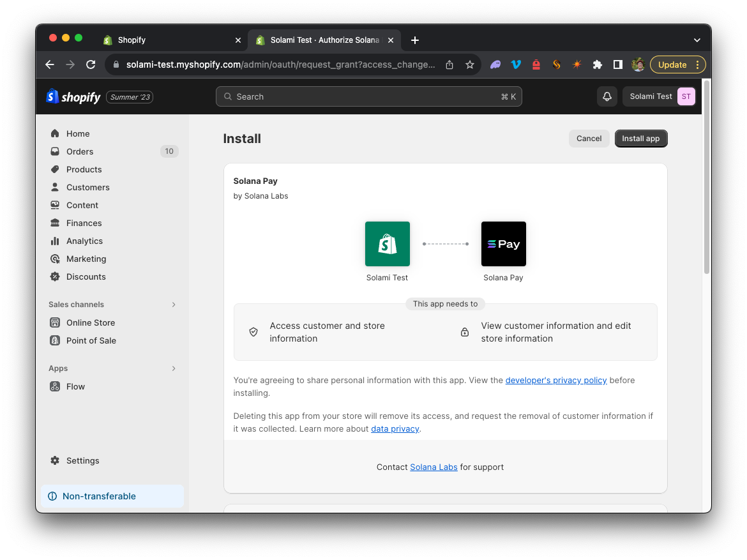Click the Orders count badge 10
747x560 pixels.
click(x=169, y=151)
